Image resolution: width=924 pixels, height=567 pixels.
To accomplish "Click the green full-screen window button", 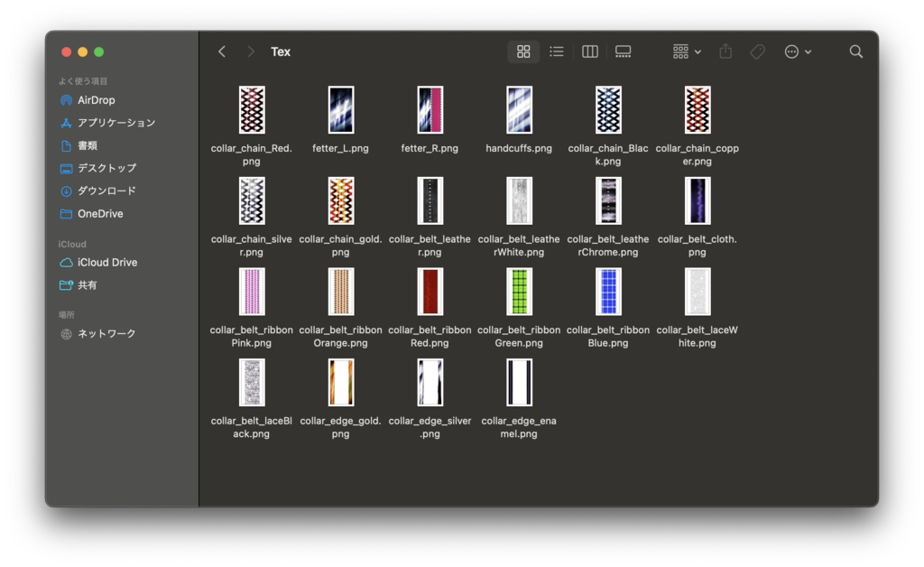I will (99, 51).
